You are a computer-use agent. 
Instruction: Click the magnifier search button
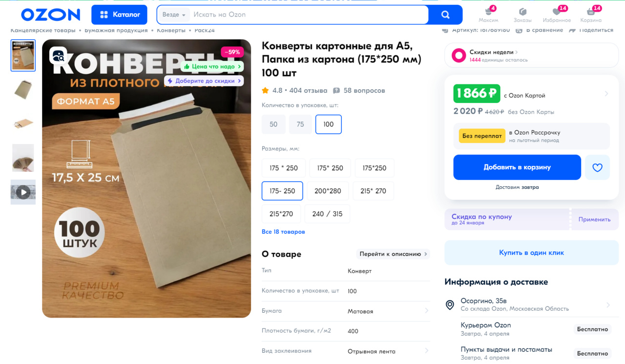[445, 15]
